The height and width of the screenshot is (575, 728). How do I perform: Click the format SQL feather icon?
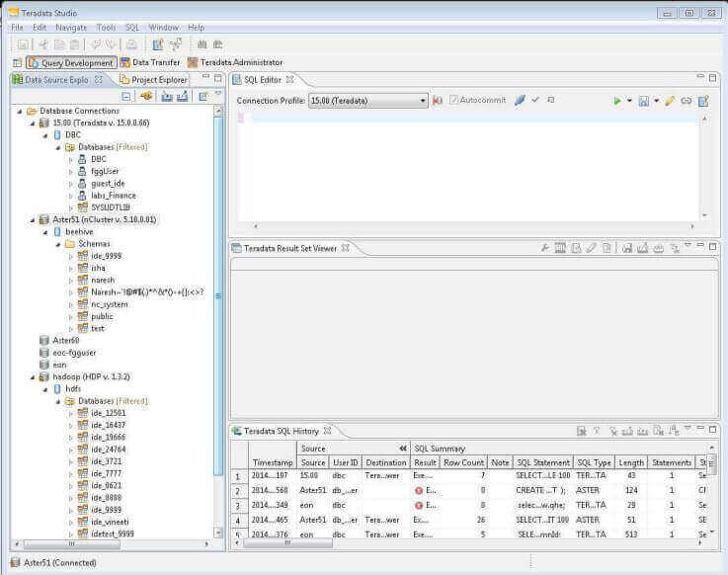[520, 100]
